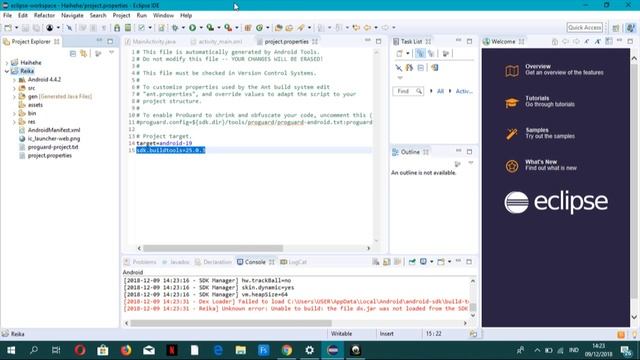This screenshot has height=360, width=640.
Task: Click the Collapse All icon in Project Explorer
Action: tap(73, 53)
